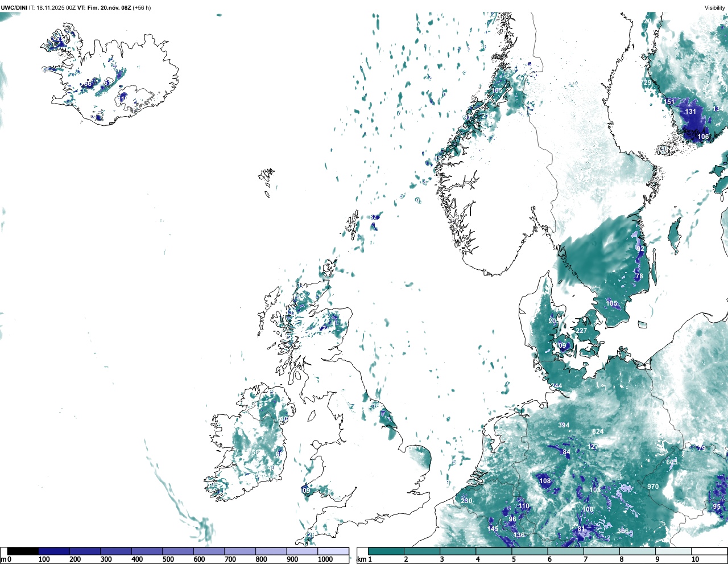Click the '151' visibility value

point(670,102)
